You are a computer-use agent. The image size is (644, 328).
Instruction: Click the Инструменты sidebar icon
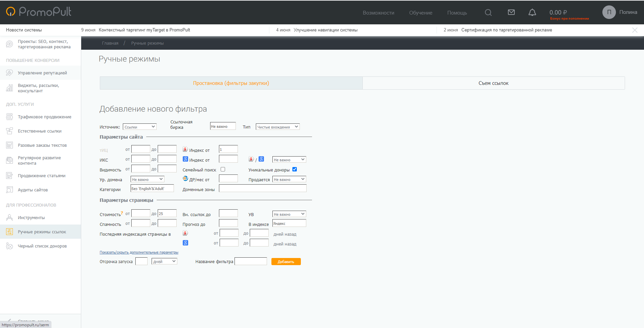[x=9, y=218]
